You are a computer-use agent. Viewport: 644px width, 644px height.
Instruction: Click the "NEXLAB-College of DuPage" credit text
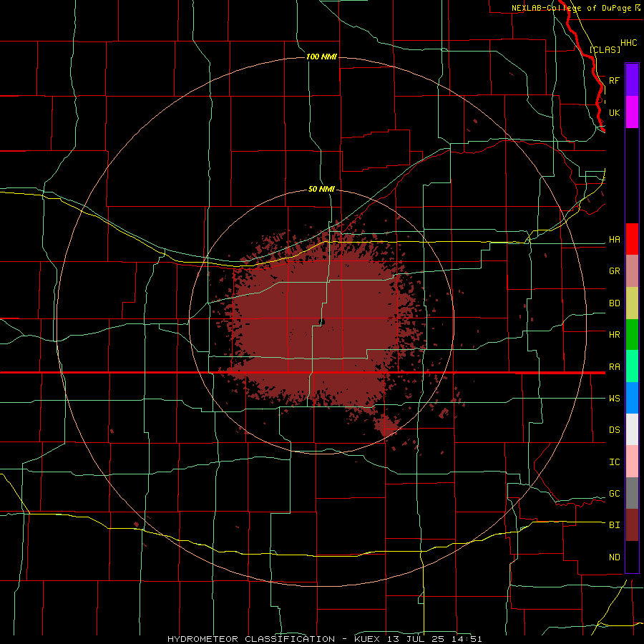click(571, 8)
